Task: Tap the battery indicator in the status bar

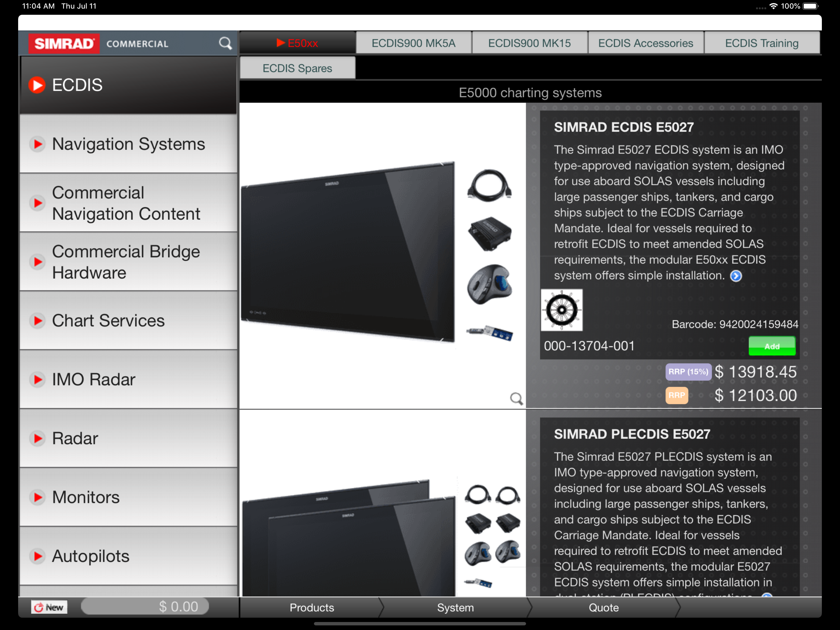Action: pos(811,6)
